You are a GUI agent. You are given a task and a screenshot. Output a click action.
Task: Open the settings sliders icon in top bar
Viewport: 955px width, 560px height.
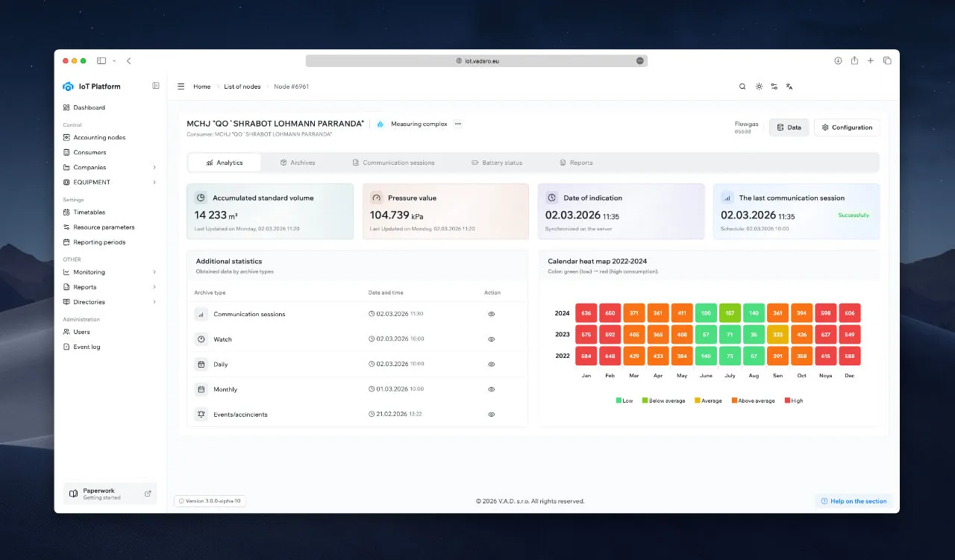pyautogui.click(x=774, y=86)
